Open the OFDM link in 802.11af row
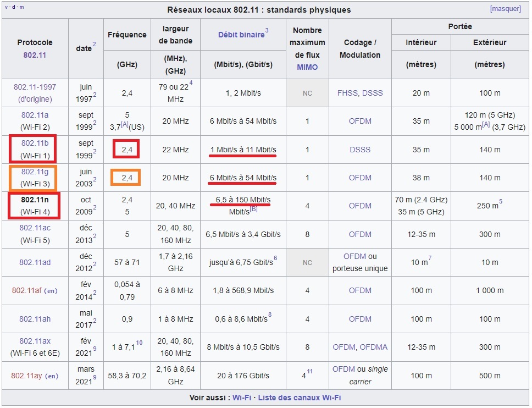This screenshot has width=532, height=408. click(x=360, y=290)
